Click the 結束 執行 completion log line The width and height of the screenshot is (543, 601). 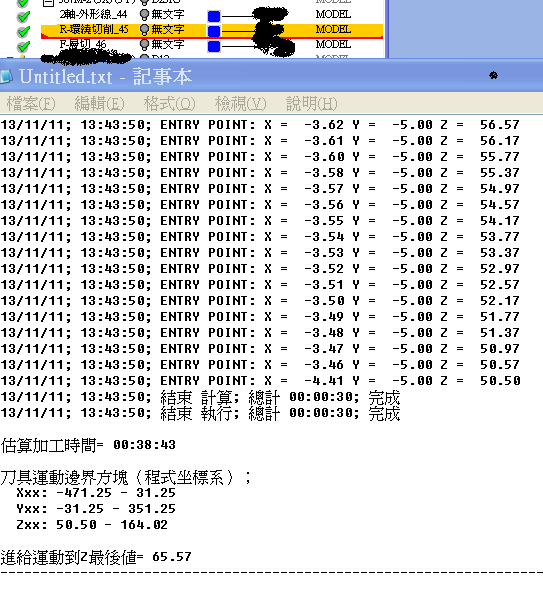click(x=200, y=414)
